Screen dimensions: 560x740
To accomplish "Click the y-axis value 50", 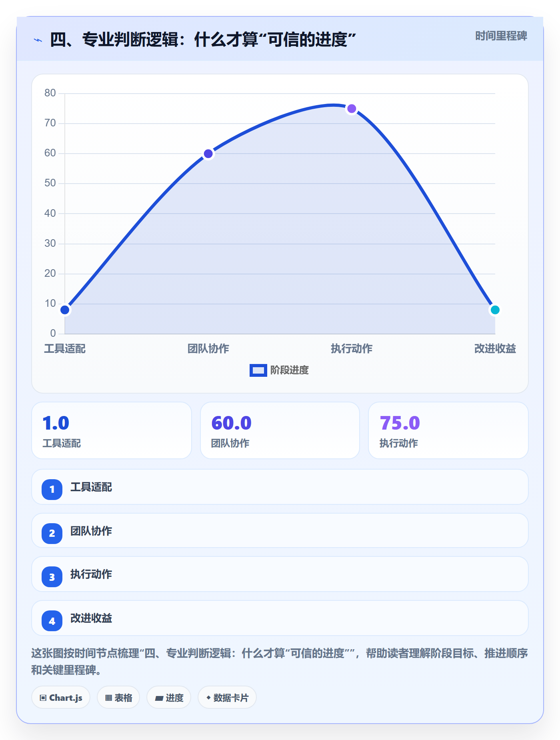I will pos(50,183).
